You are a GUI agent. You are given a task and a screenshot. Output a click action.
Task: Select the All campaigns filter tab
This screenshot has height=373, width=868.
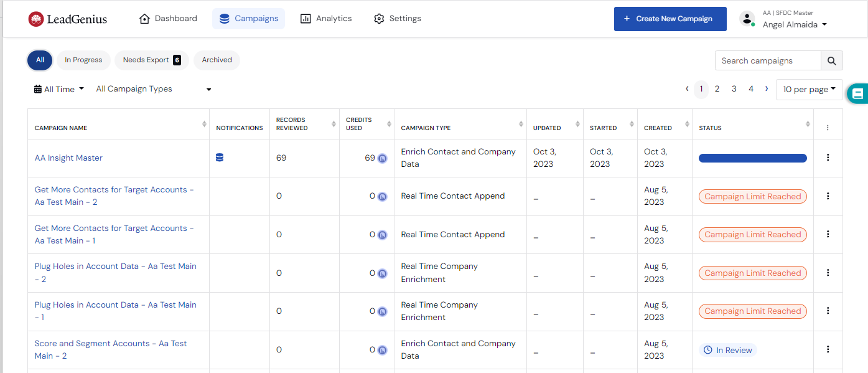coord(40,60)
